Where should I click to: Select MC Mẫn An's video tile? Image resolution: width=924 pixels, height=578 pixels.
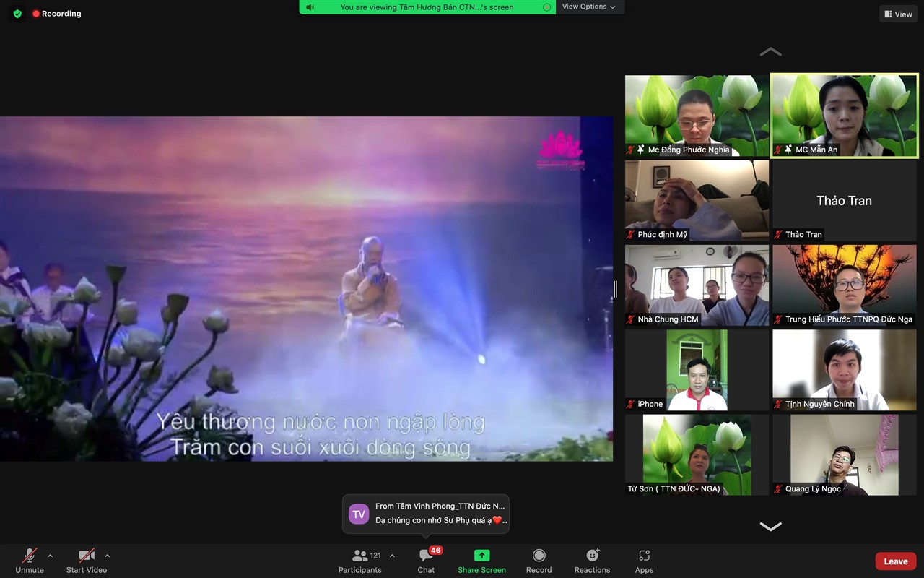pos(845,115)
